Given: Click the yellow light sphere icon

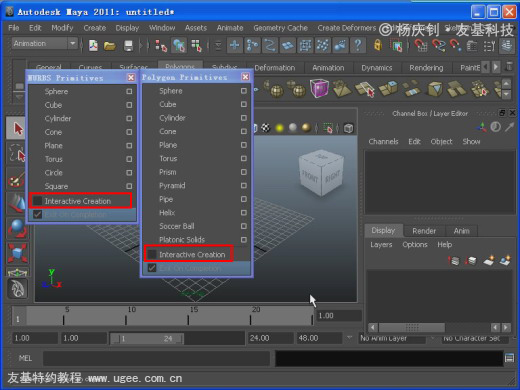Looking at the screenshot, I should click(279, 128).
